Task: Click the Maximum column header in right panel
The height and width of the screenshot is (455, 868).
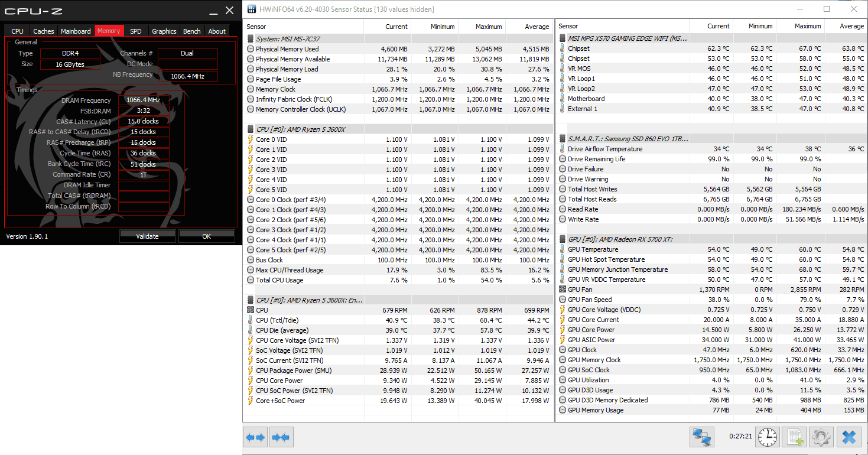Action: click(800, 26)
